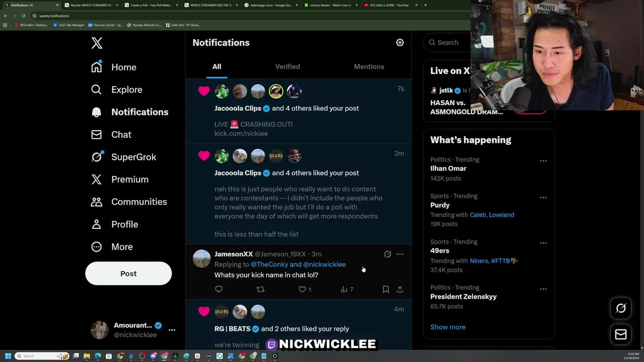
Task: Like JamesonXX's reply heart icon
Action: tap(302, 289)
